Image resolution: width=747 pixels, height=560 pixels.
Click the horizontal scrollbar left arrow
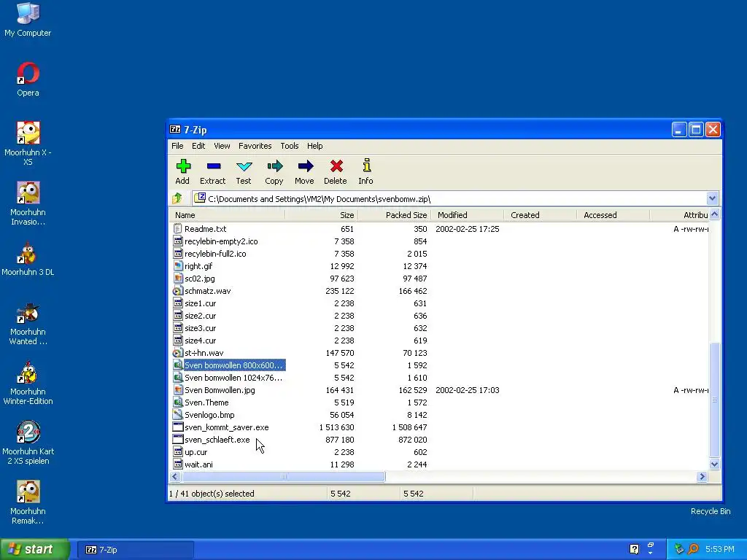coord(175,476)
